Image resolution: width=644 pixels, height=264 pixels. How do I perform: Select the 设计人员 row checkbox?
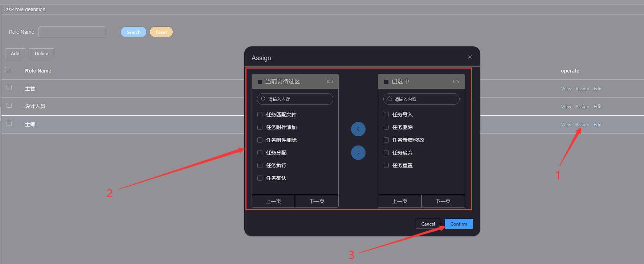[9, 105]
